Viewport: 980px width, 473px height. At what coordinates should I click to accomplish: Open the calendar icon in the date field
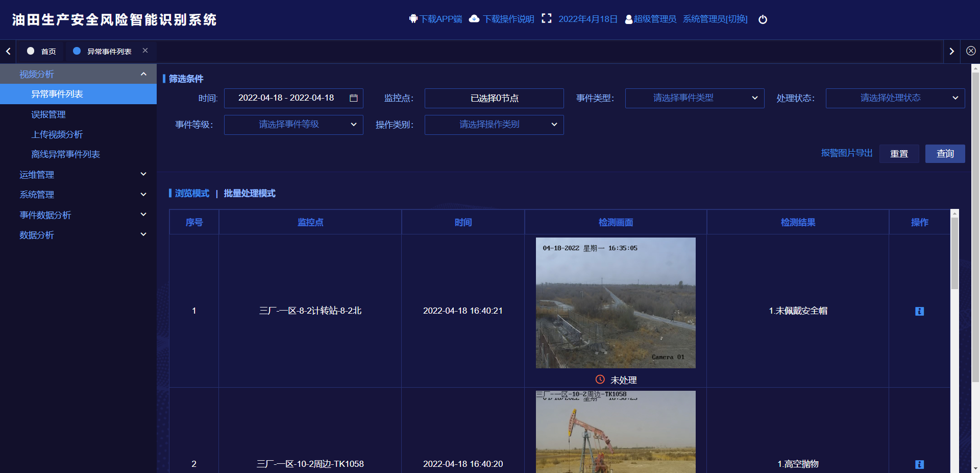tap(353, 98)
